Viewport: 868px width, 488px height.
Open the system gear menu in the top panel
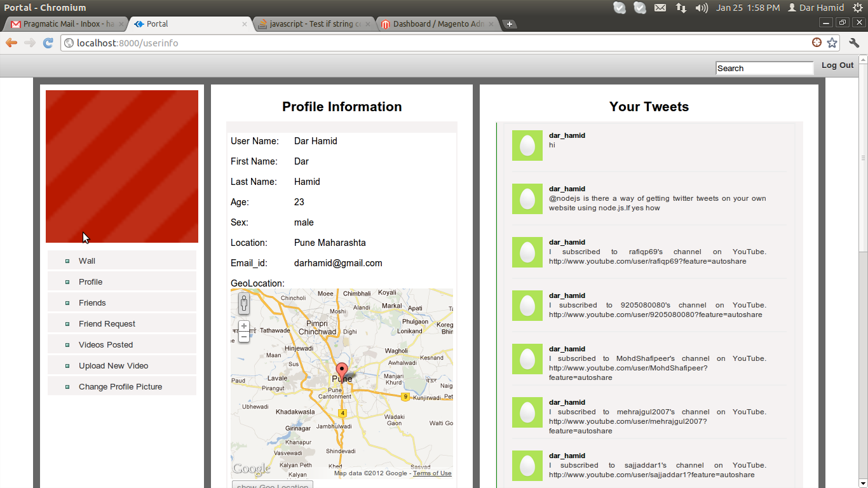coord(858,8)
